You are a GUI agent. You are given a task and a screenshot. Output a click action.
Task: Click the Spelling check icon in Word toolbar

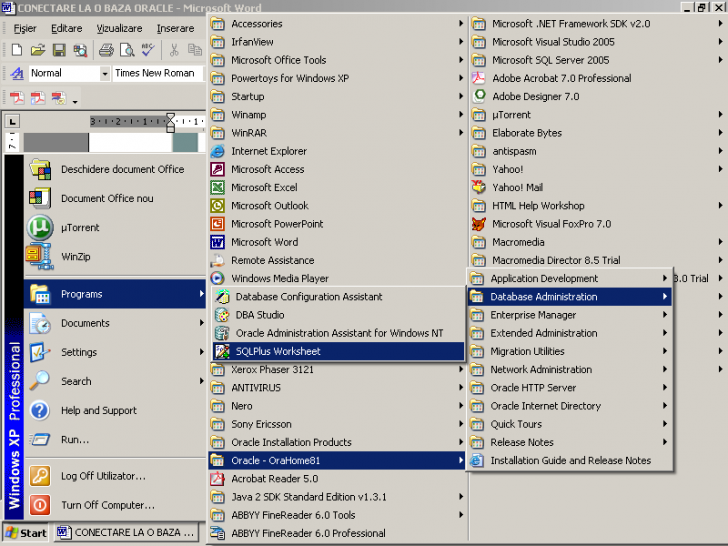[148, 50]
